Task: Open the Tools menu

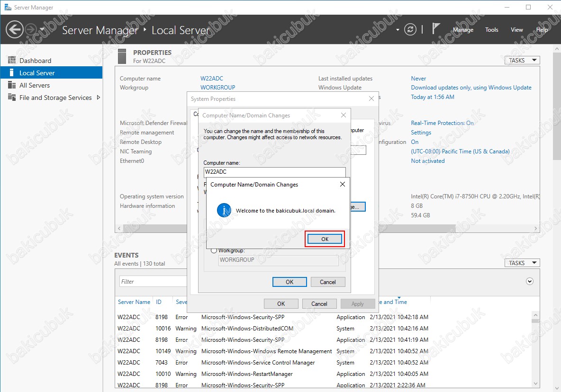Action: pyautogui.click(x=492, y=30)
